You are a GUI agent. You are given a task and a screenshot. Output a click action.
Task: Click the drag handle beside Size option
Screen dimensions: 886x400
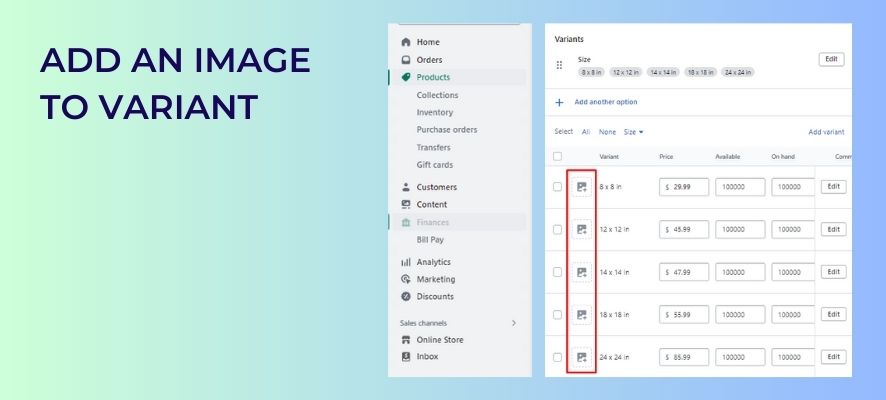pyautogui.click(x=559, y=65)
